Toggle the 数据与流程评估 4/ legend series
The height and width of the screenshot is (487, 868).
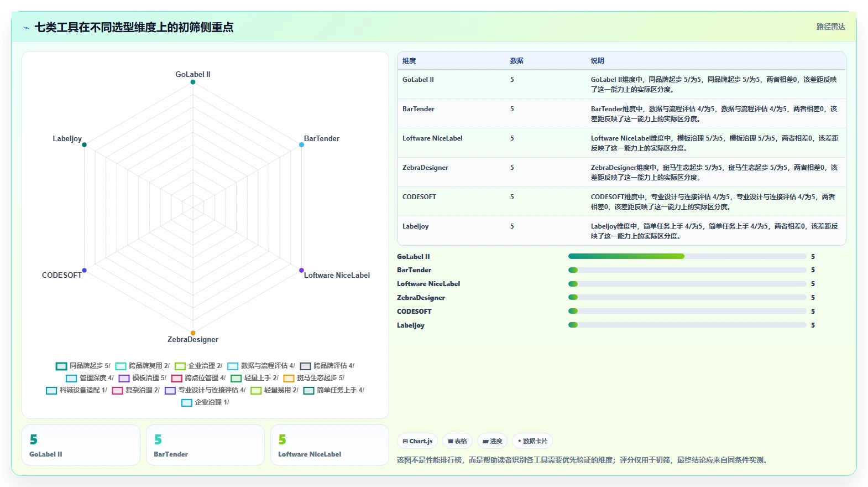tap(261, 366)
